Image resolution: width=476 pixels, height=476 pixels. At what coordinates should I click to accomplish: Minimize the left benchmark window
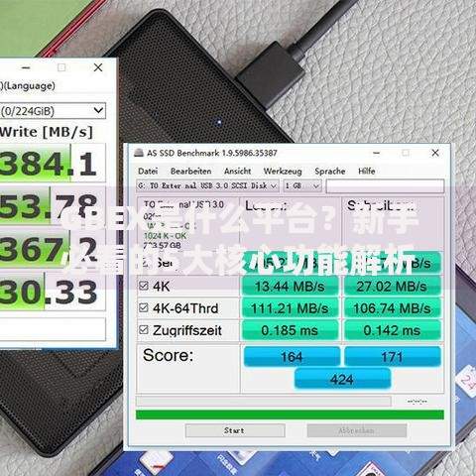click(x=26, y=67)
